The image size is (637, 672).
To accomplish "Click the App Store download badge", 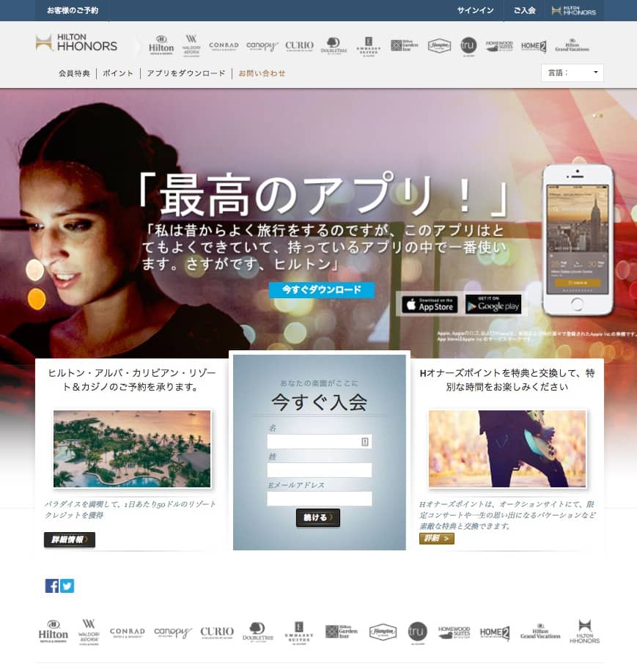I will tap(430, 305).
